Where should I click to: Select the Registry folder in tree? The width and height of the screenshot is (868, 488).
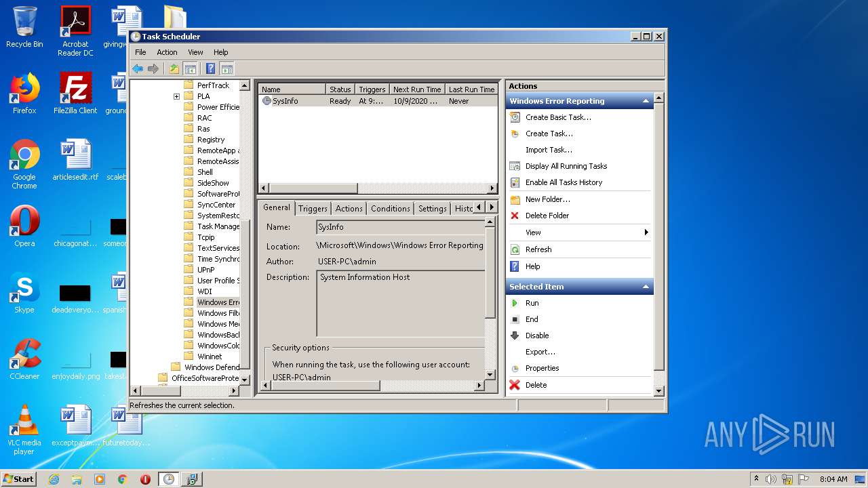210,140
